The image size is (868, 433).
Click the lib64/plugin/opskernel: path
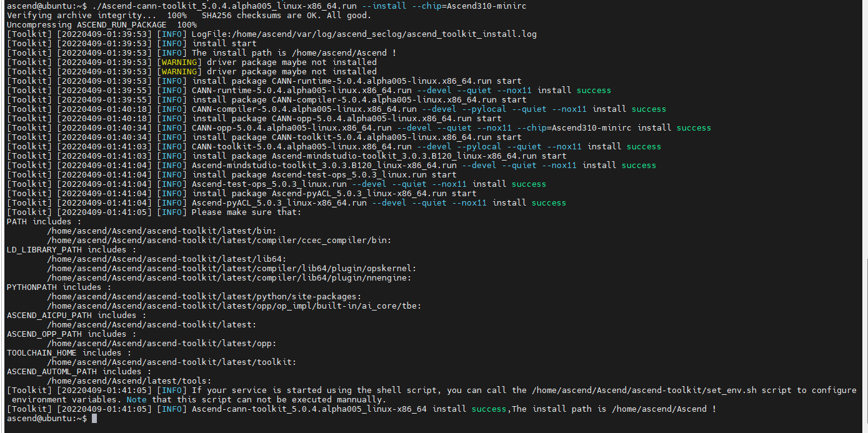coord(232,268)
